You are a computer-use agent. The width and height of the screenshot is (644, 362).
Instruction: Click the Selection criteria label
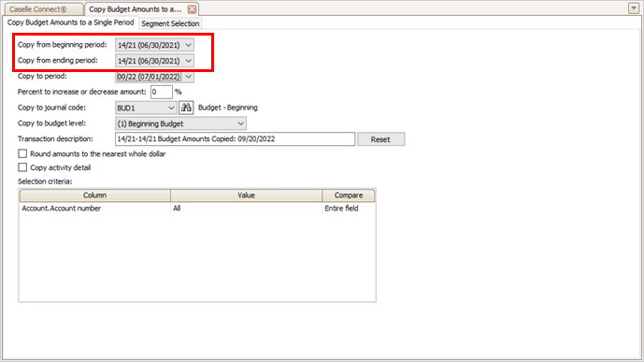45,181
